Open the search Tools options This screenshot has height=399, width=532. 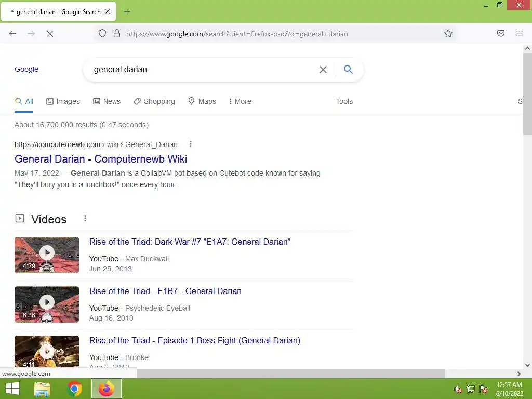[x=344, y=101]
